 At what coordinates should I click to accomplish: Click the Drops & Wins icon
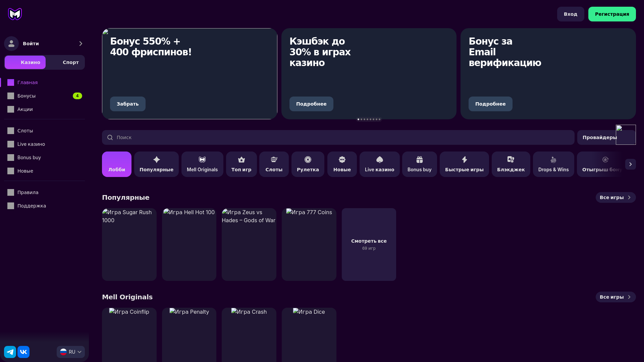click(553, 160)
